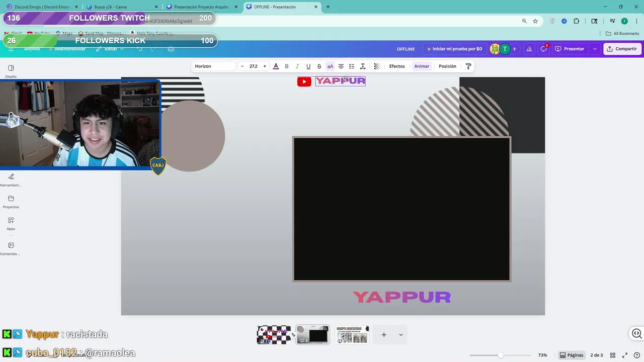Open the Contenido sidebar panel
Screen dimensions: 644x362
pos(11,248)
